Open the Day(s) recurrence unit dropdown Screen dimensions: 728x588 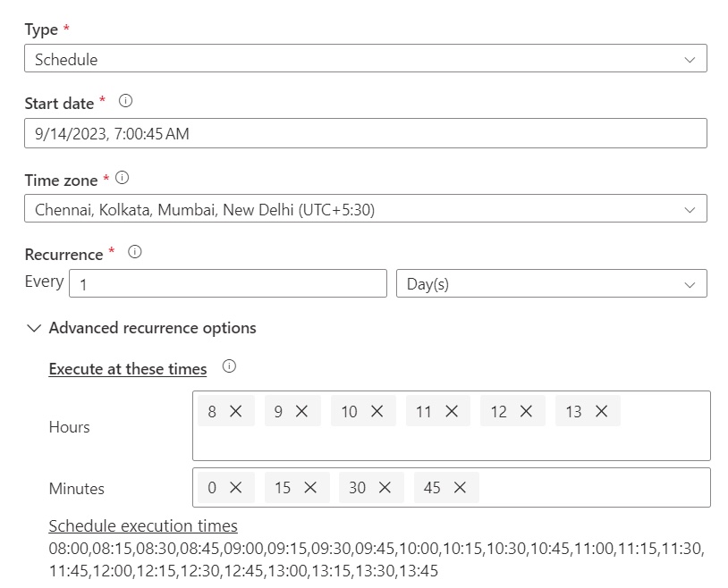pyautogui.click(x=551, y=284)
